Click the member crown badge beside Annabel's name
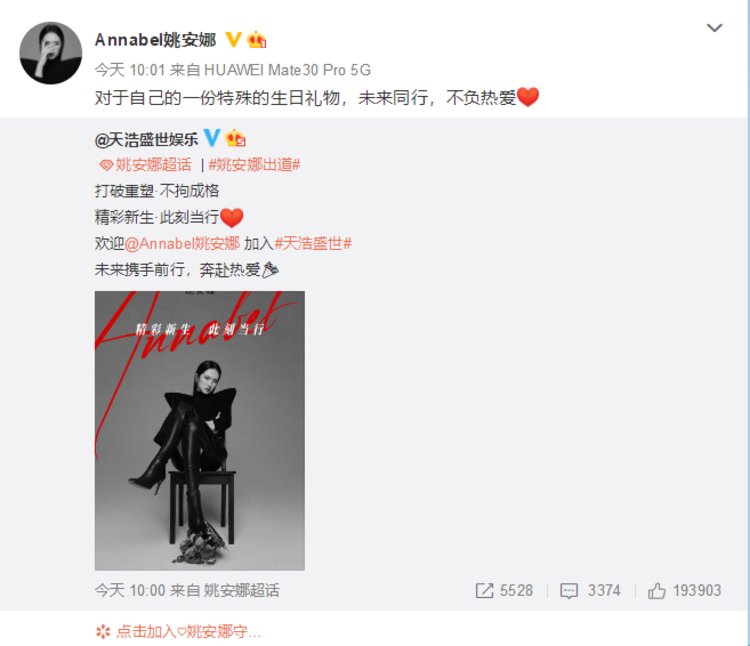 pos(256,40)
